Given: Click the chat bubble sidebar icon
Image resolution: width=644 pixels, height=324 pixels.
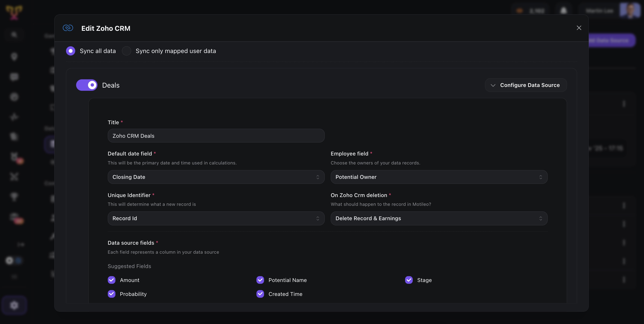Looking at the screenshot, I should click(14, 77).
